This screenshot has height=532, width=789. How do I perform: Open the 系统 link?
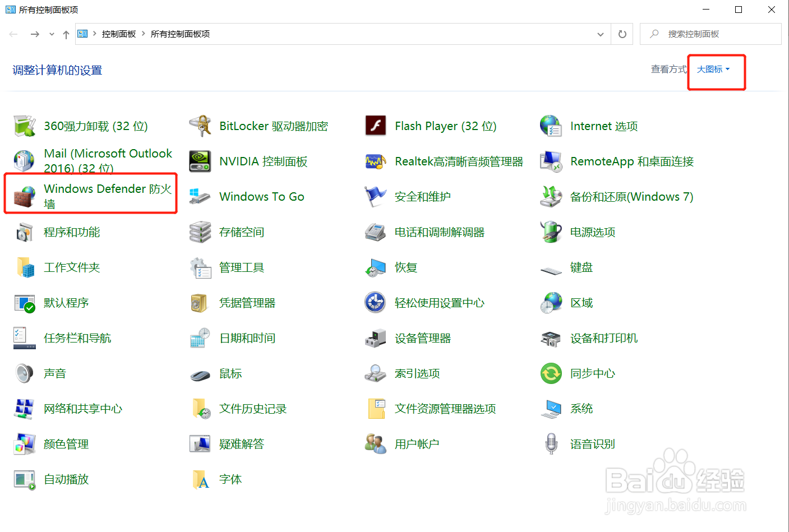tap(582, 409)
